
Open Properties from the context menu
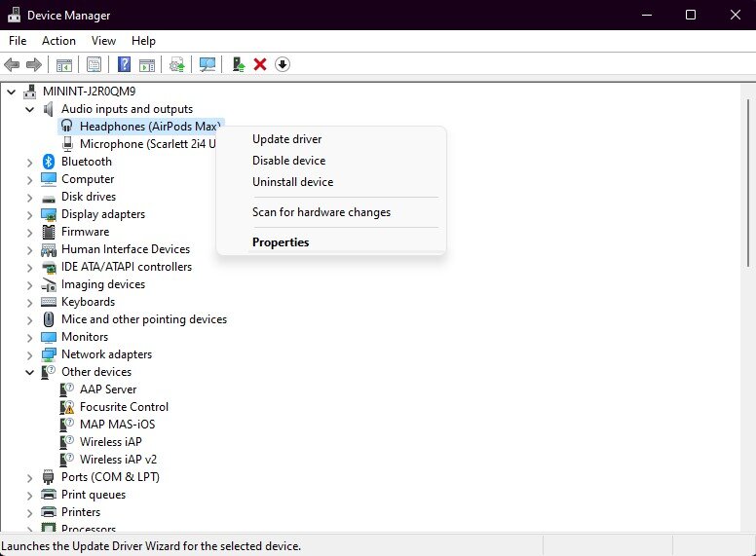[x=281, y=242]
